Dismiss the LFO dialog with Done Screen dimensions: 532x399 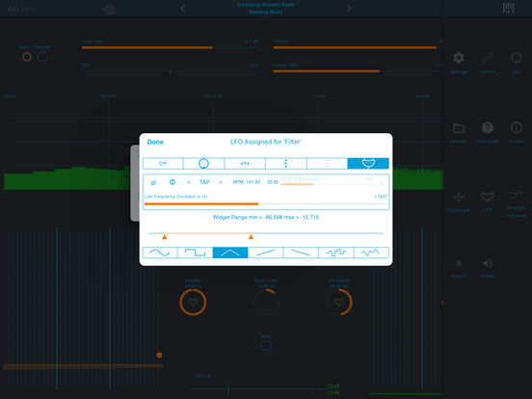[155, 142]
